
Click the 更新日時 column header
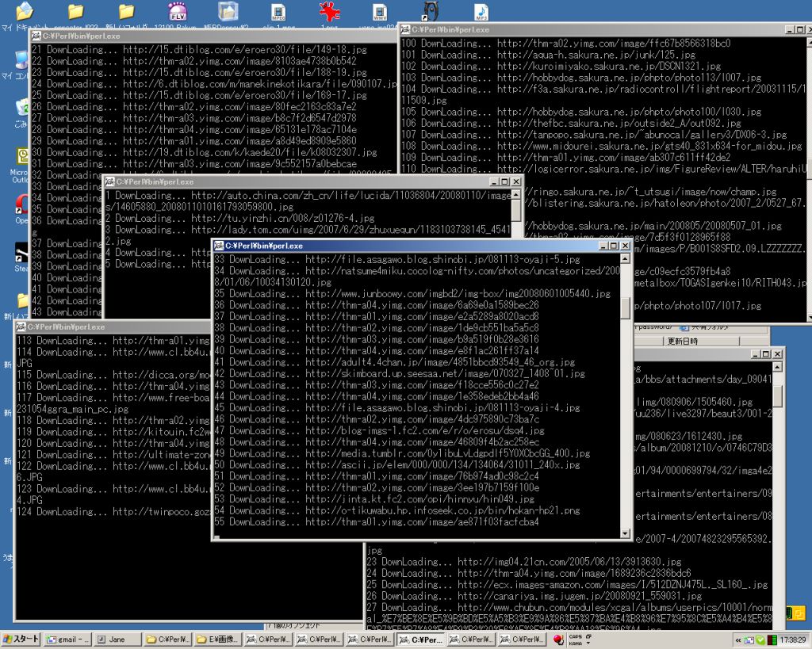point(682,341)
